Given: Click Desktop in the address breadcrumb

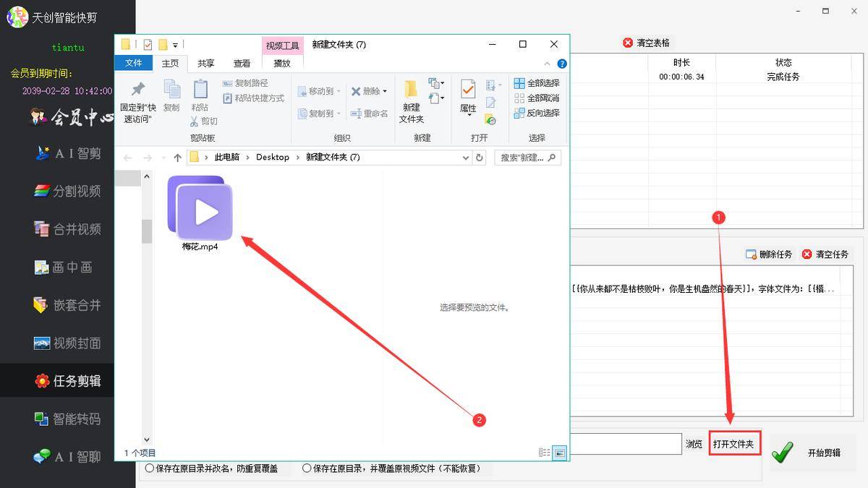Looking at the screenshot, I should [273, 157].
